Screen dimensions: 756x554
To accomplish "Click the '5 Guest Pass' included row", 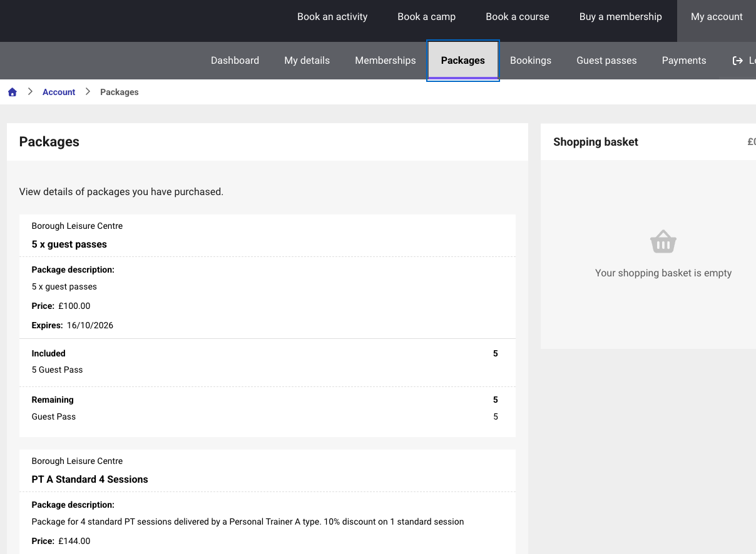I will point(58,370).
